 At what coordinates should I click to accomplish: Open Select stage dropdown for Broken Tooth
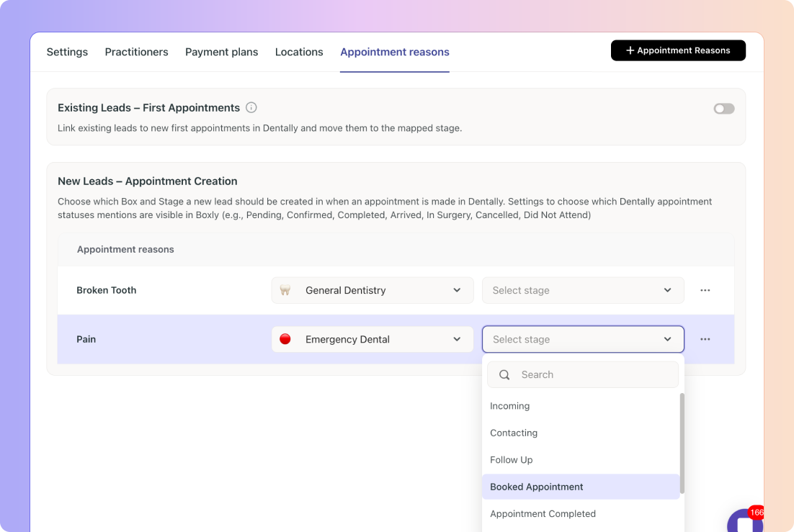tap(582, 290)
